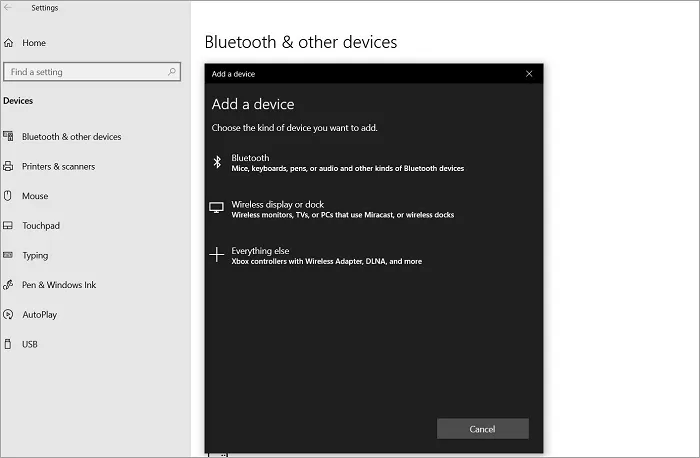Select Bluetooth & other devices in sidebar
Viewport: 700px width, 458px height.
[x=71, y=137]
